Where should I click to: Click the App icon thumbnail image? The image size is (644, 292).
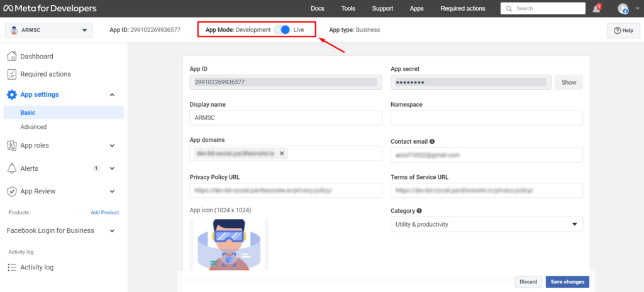[x=229, y=244]
